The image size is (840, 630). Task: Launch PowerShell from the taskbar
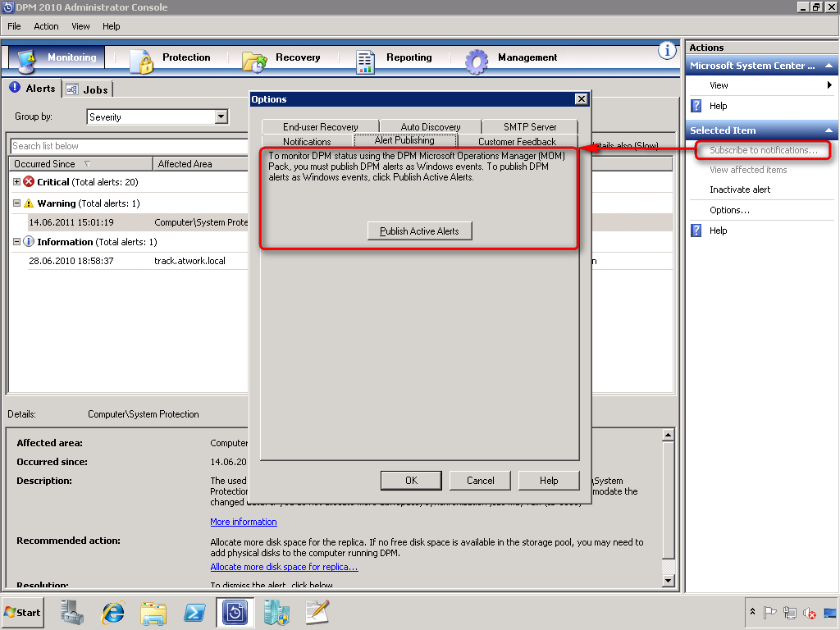click(x=194, y=613)
